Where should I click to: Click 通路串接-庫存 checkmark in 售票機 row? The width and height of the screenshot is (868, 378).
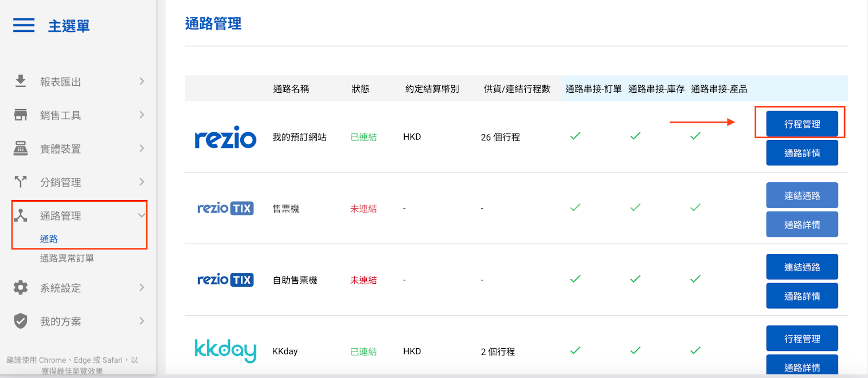click(x=635, y=208)
